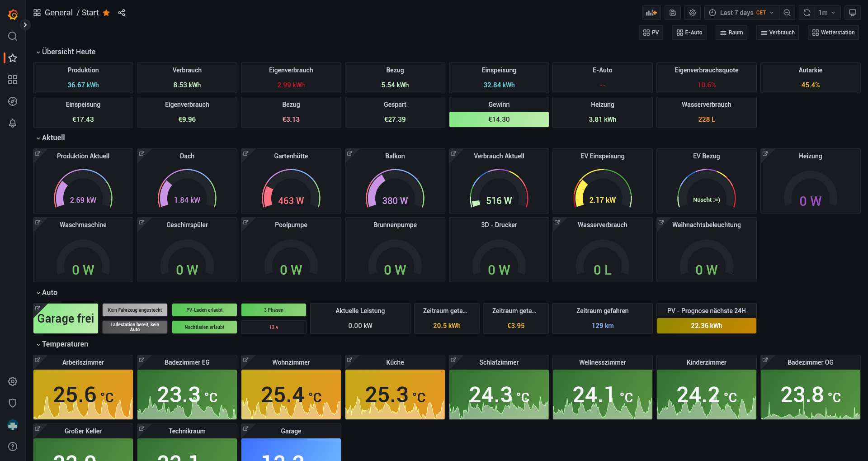The height and width of the screenshot is (461, 868).
Task: Open the Wetterstation dashboard link
Action: 833,33
